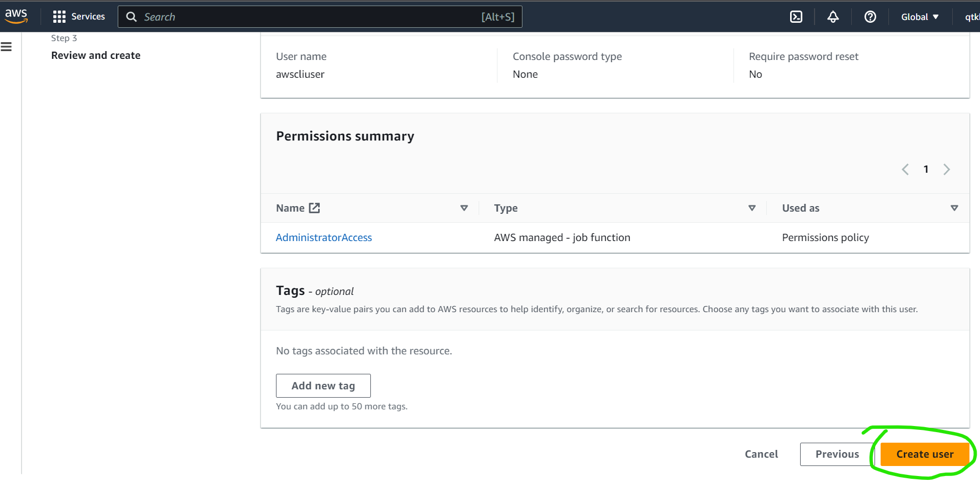Viewport: 980px width, 481px height.
Task: Open the help question mark menu
Action: 870,17
